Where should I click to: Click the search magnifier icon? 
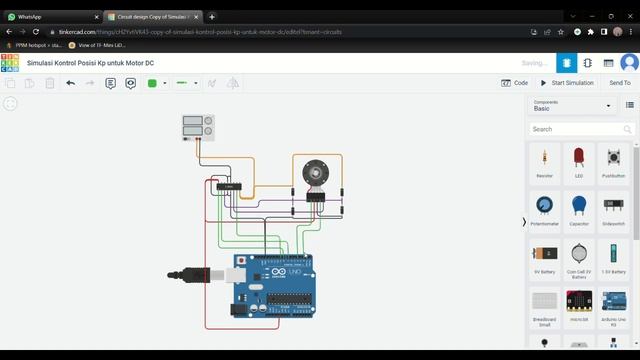[627, 129]
